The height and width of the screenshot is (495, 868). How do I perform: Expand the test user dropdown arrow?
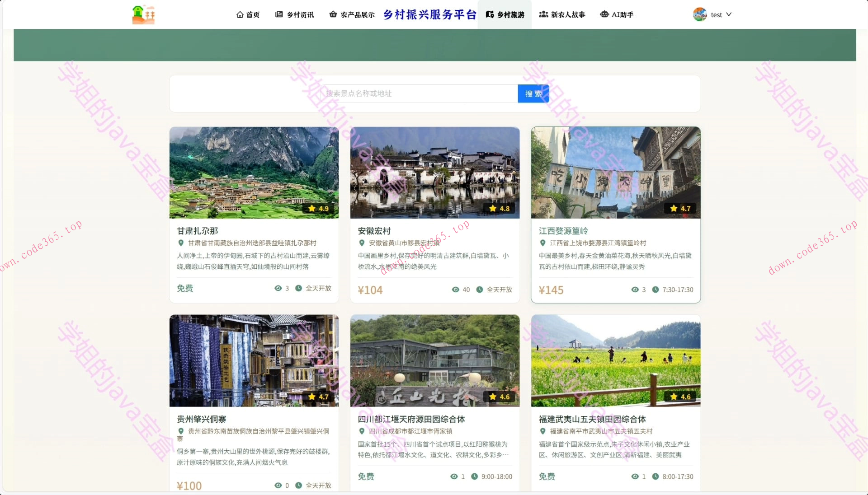point(729,14)
